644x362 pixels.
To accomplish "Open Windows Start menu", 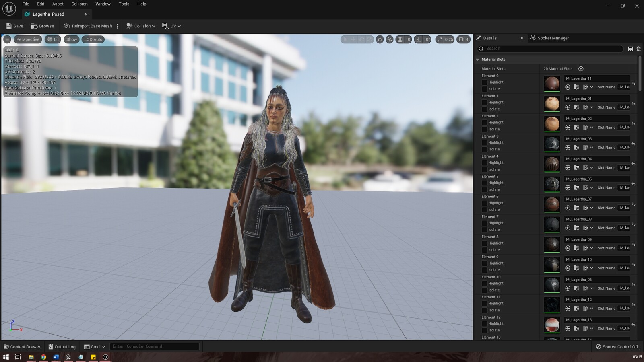I will coord(6,357).
